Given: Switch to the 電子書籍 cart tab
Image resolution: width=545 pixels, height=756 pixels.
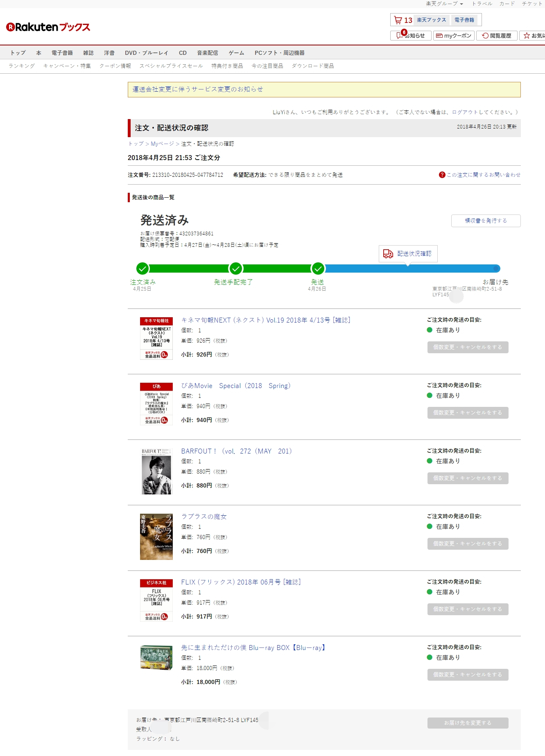Looking at the screenshot, I should 464,20.
